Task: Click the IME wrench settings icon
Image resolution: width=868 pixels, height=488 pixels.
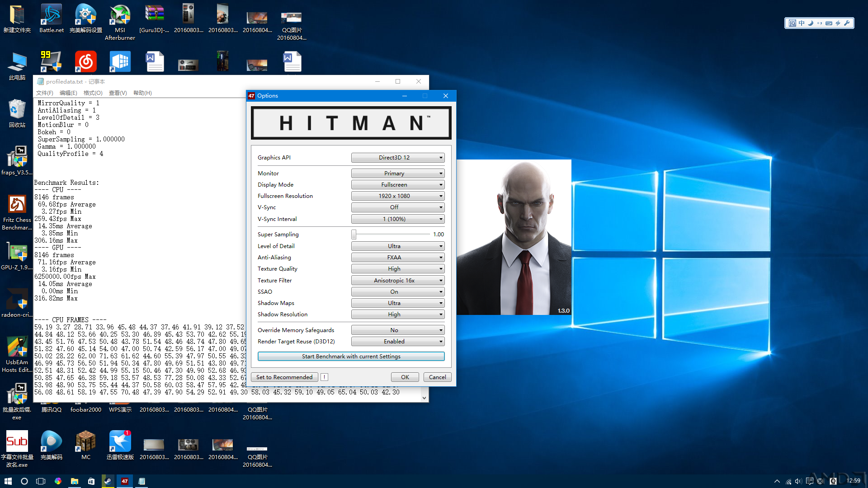Action: (x=847, y=23)
